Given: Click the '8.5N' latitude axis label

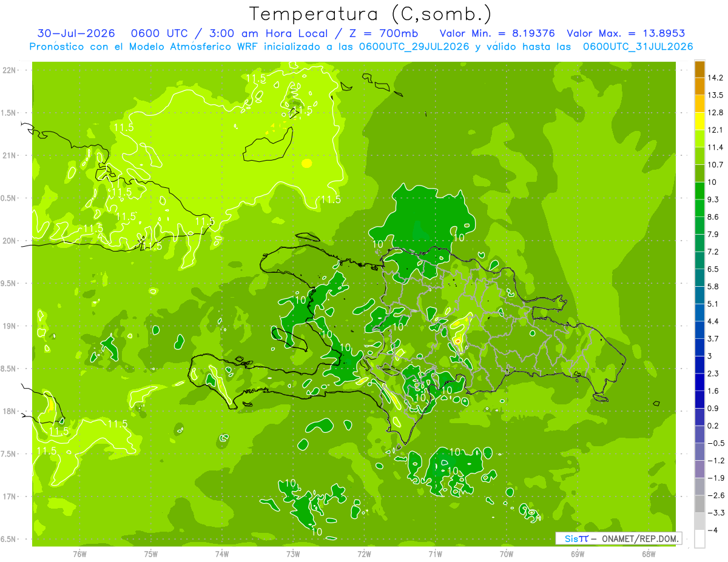Looking at the screenshot, I should tap(9, 369).
